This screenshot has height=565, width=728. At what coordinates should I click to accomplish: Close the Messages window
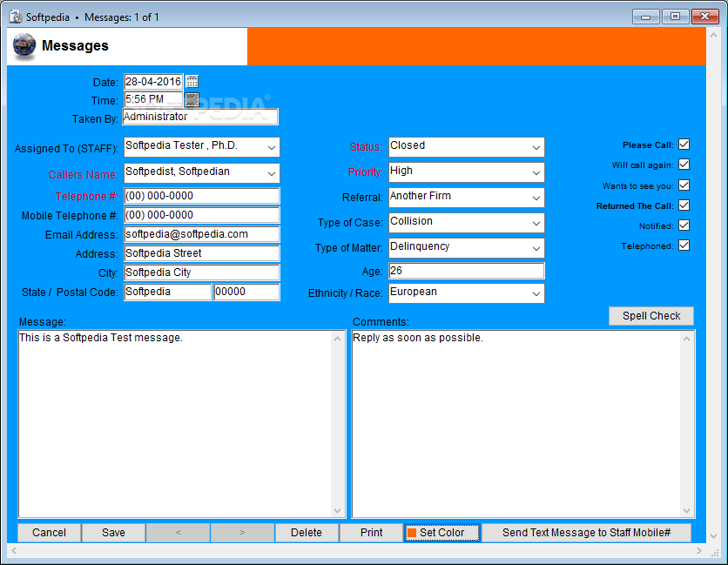pyautogui.click(x=704, y=17)
